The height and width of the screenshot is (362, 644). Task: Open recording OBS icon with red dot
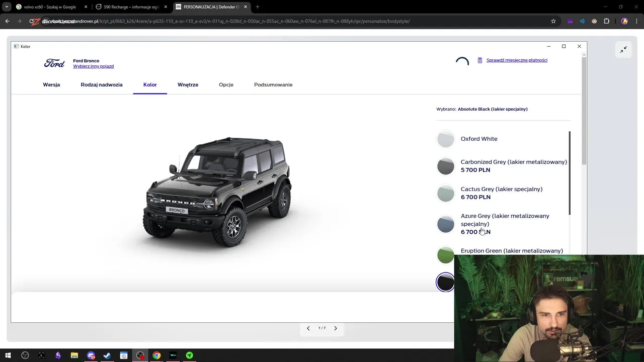pos(140,355)
